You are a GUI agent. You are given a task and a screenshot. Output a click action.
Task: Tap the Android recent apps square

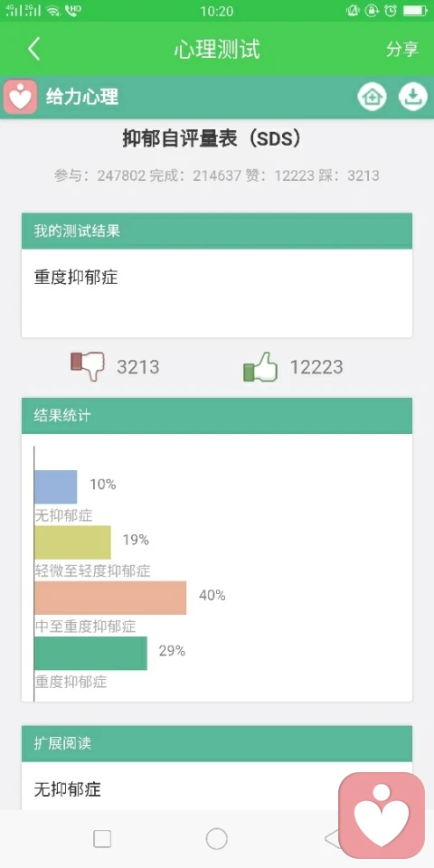point(102,839)
